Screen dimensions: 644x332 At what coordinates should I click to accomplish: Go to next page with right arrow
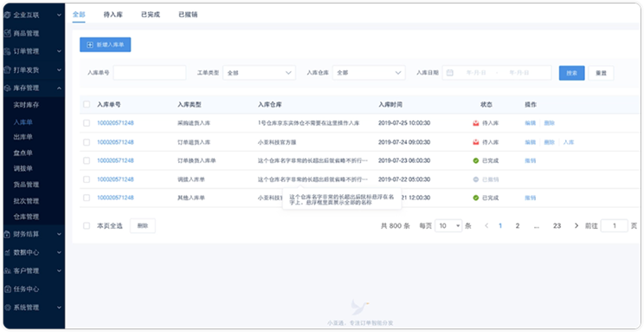pyautogui.click(x=576, y=226)
